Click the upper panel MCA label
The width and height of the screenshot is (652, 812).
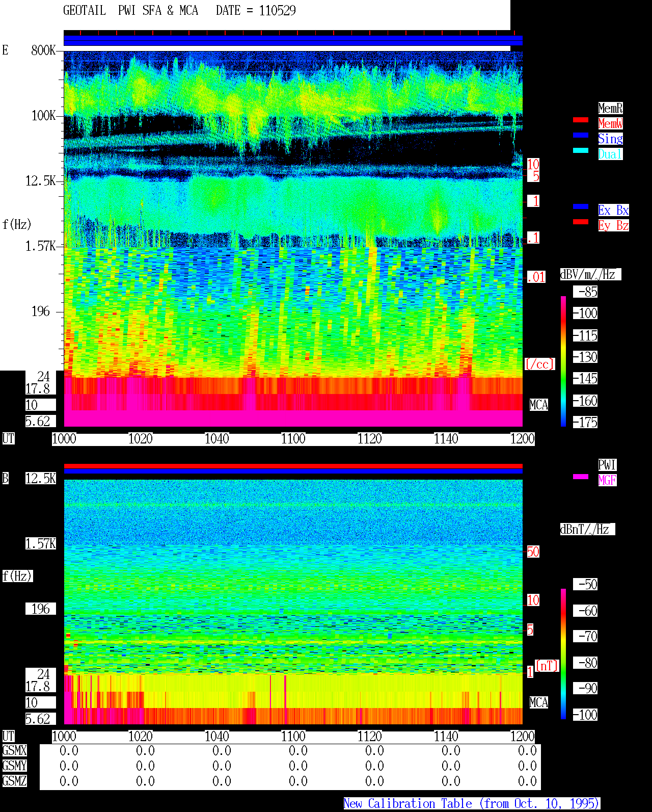[539, 405]
